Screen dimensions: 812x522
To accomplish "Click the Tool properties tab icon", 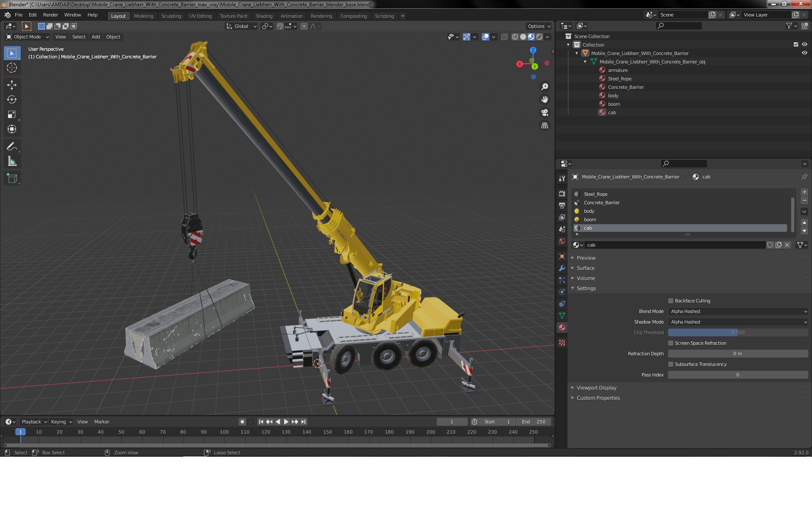I will 562,179.
